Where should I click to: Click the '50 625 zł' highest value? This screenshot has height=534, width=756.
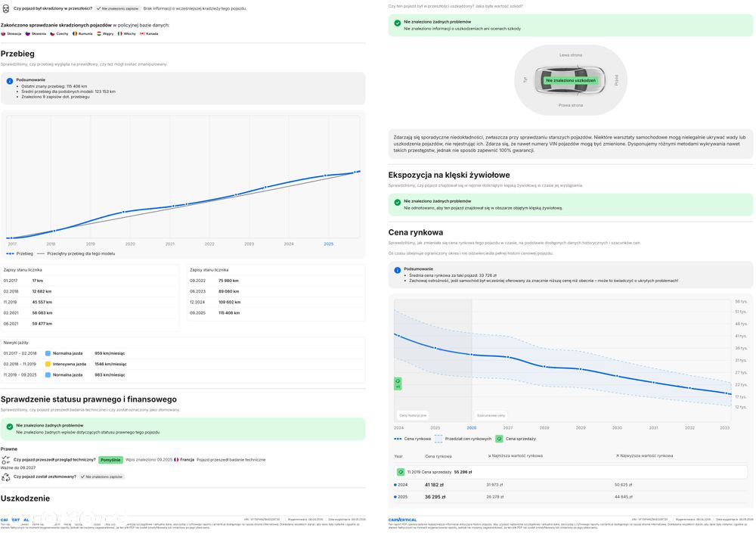(624, 485)
